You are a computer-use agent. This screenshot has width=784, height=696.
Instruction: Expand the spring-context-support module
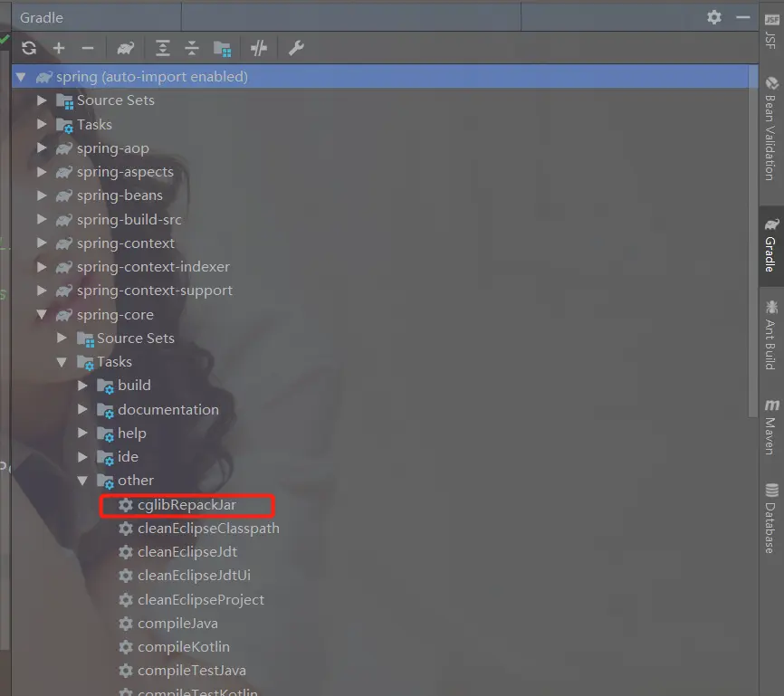tap(42, 291)
